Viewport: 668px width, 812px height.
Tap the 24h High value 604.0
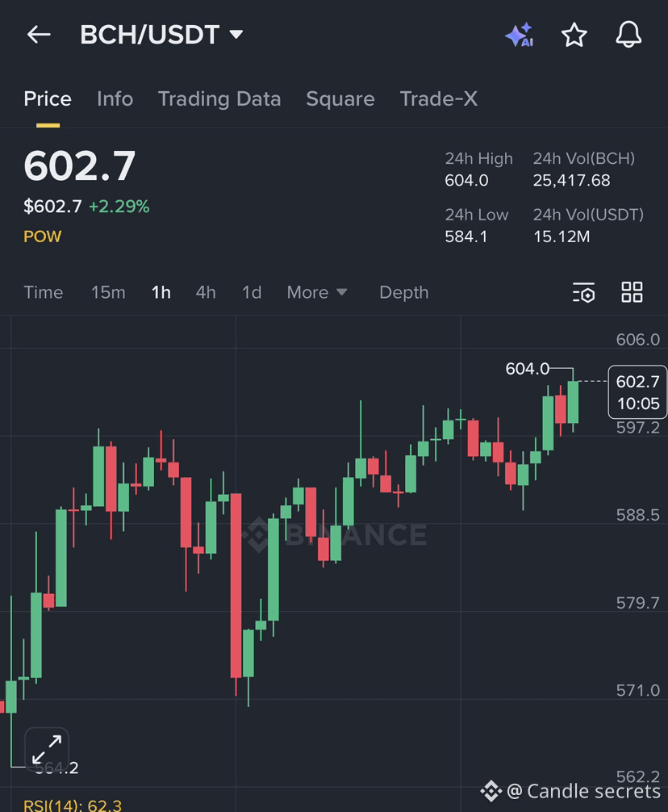pyautogui.click(x=467, y=181)
